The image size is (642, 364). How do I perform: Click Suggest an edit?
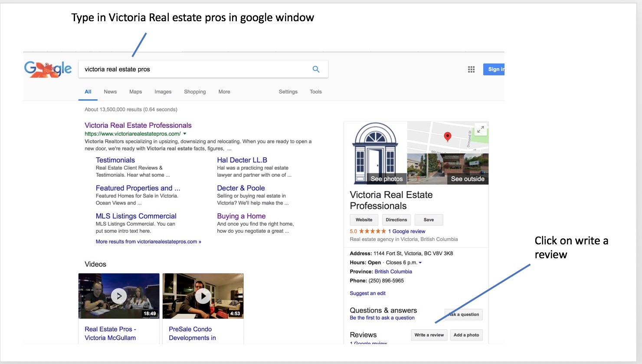[x=368, y=293]
